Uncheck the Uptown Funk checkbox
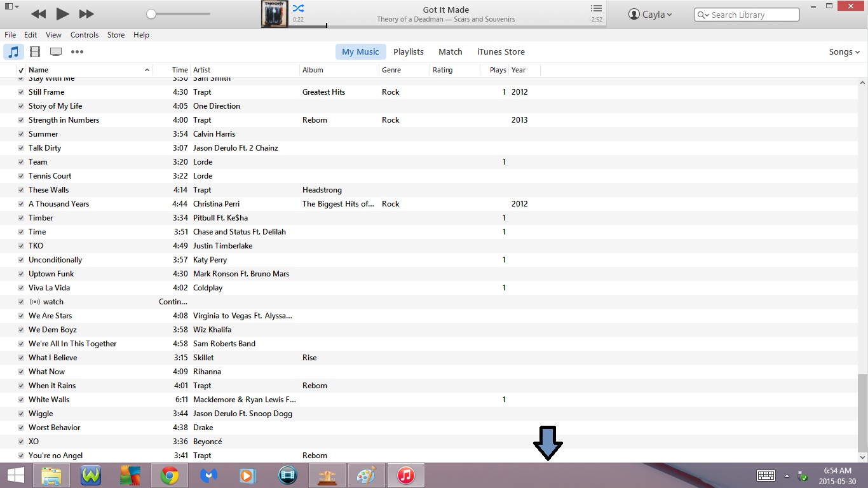Viewport: 868px width, 488px height. click(x=21, y=274)
